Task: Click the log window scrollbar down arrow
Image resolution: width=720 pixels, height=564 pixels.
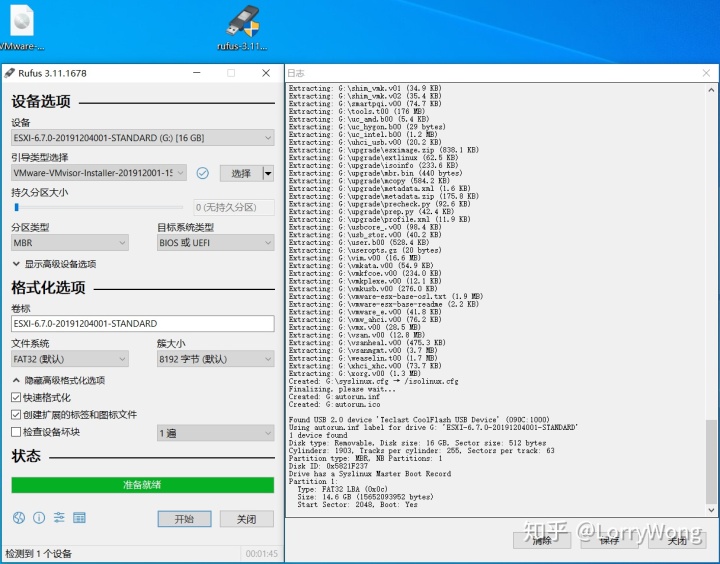Action: click(x=711, y=510)
